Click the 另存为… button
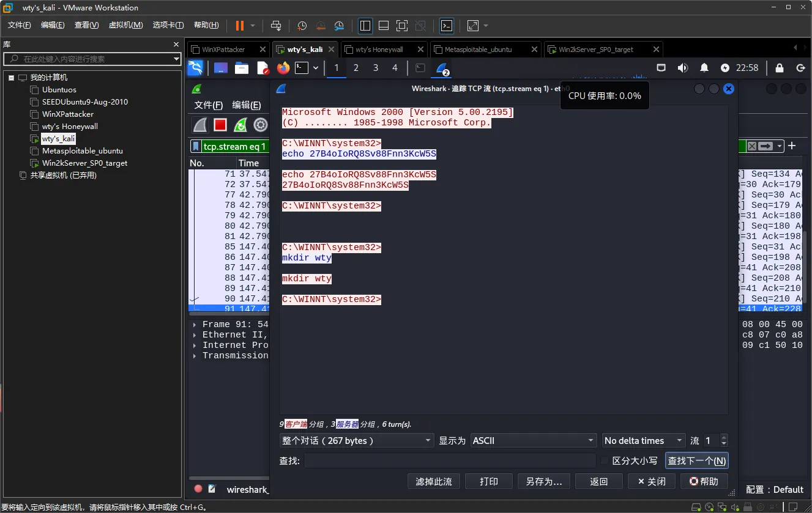Screen dimensions: 812x513 tap(544, 481)
